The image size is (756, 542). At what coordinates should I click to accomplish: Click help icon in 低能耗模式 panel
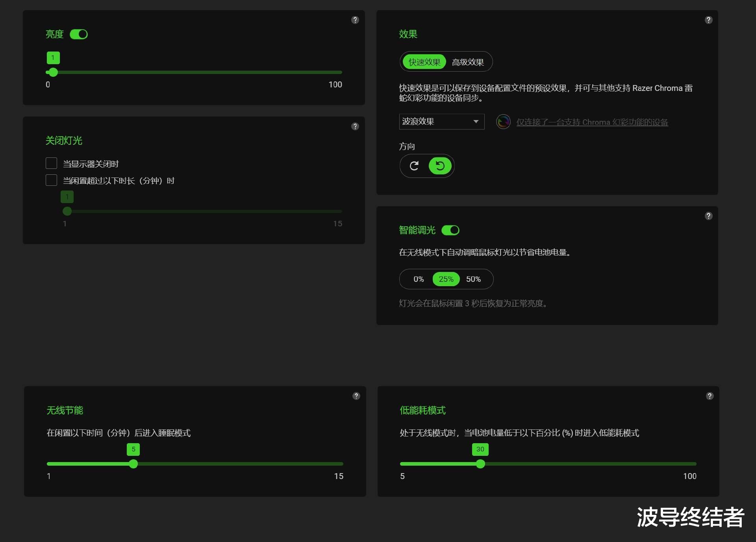click(x=710, y=396)
